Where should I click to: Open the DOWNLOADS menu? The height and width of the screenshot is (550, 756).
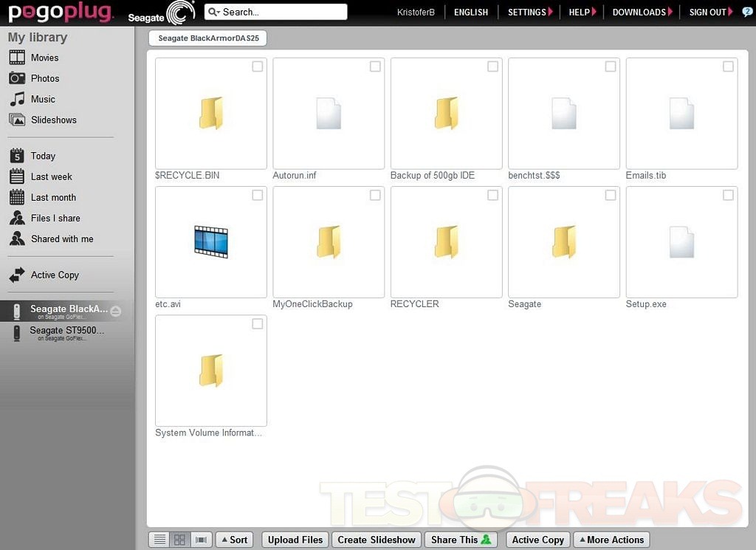click(642, 12)
